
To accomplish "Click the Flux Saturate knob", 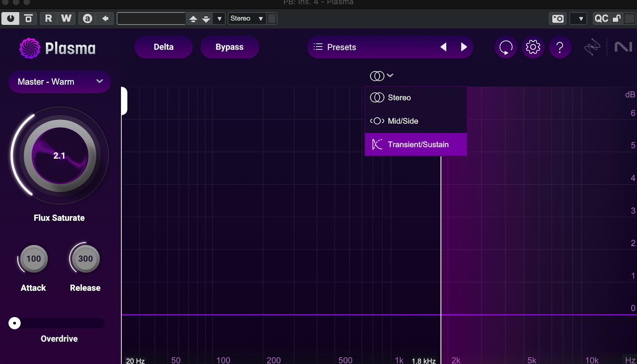I will pos(60,156).
